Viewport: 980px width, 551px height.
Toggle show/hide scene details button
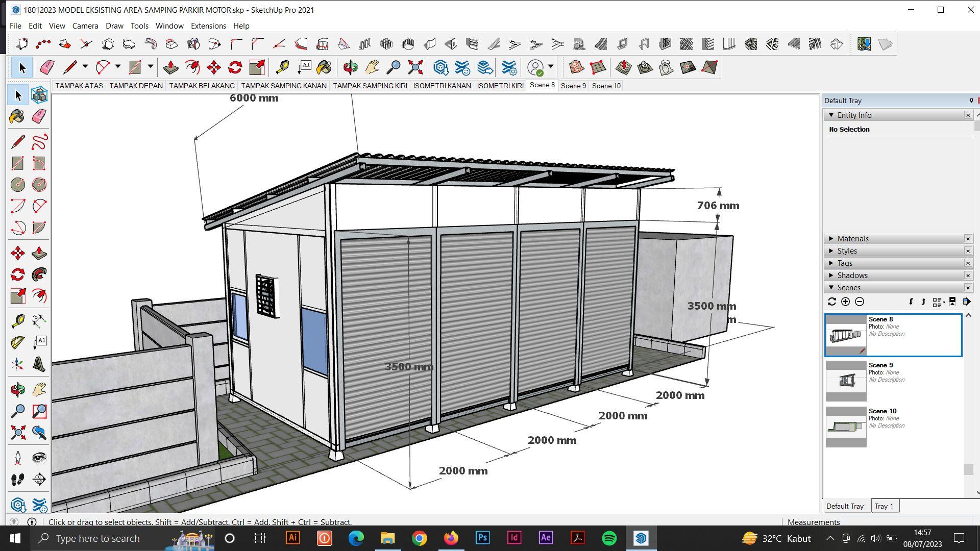click(x=952, y=302)
